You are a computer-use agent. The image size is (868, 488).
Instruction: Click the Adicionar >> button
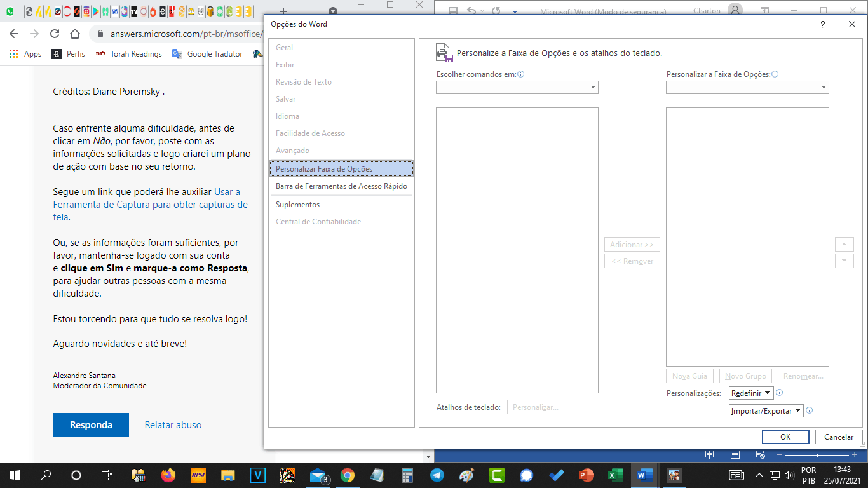click(x=632, y=245)
